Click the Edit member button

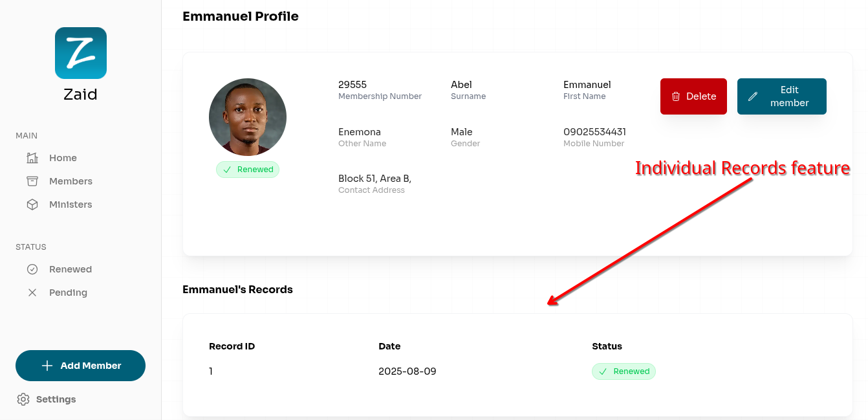pyautogui.click(x=781, y=96)
